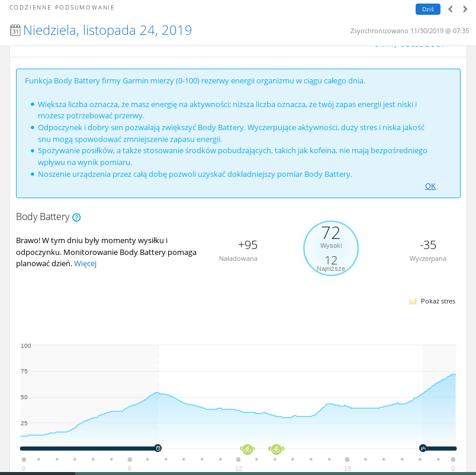Click the Body Battery heading
This screenshot has width=476, height=475.
point(43,217)
